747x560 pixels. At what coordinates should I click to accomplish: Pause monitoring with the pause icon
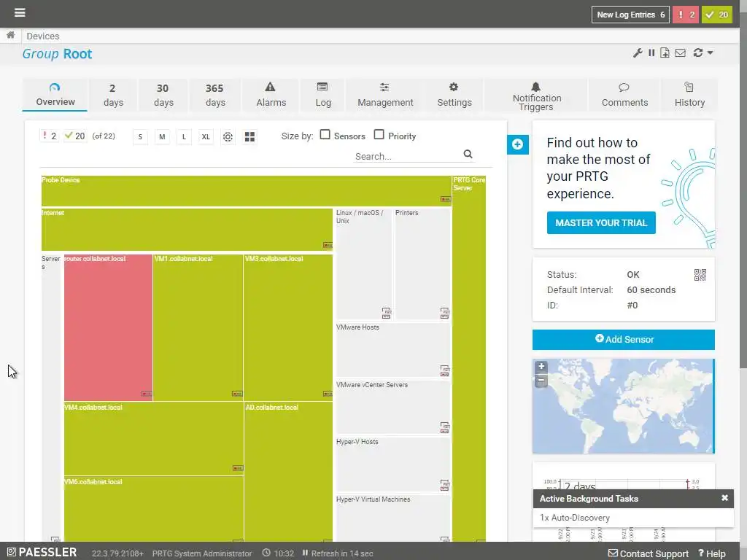(651, 52)
